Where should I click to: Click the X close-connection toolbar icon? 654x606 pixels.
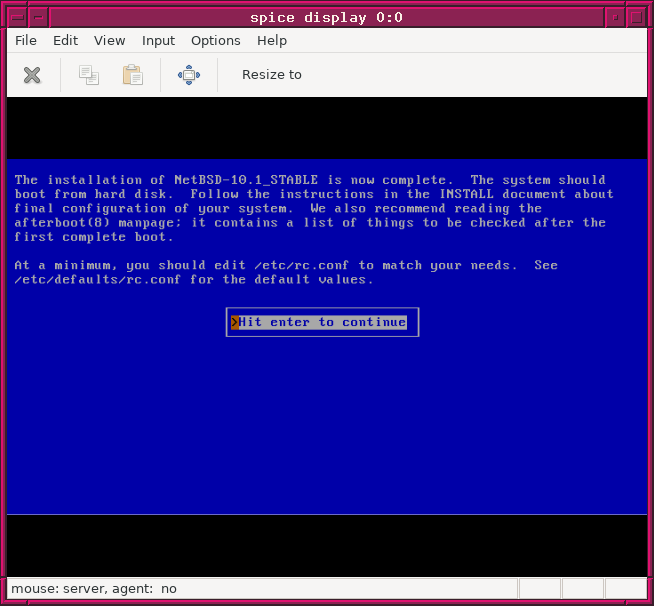pos(32,75)
